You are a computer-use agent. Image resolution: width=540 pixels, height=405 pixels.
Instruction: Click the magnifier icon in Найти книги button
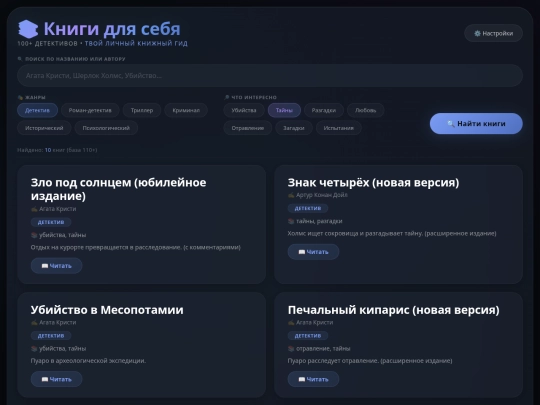450,124
